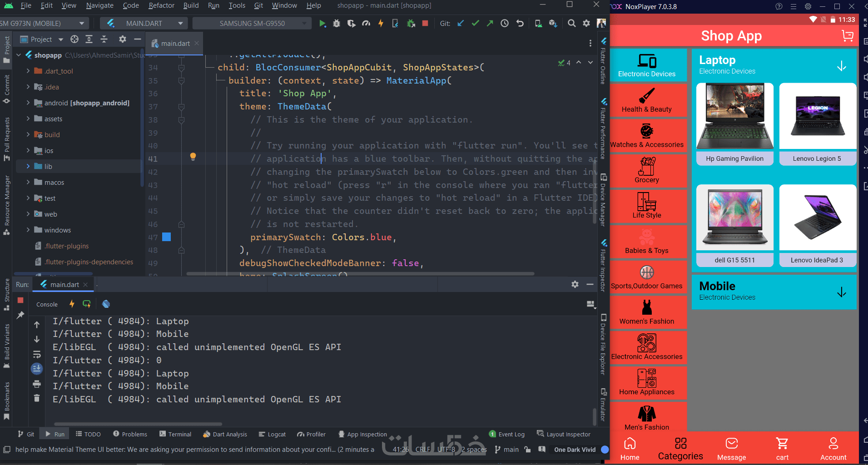Clear console with the trash icon
Screen dimensions: 868x465
37,398
